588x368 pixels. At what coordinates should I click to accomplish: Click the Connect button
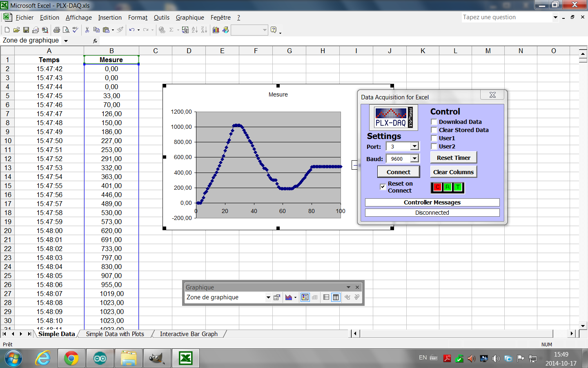click(399, 172)
